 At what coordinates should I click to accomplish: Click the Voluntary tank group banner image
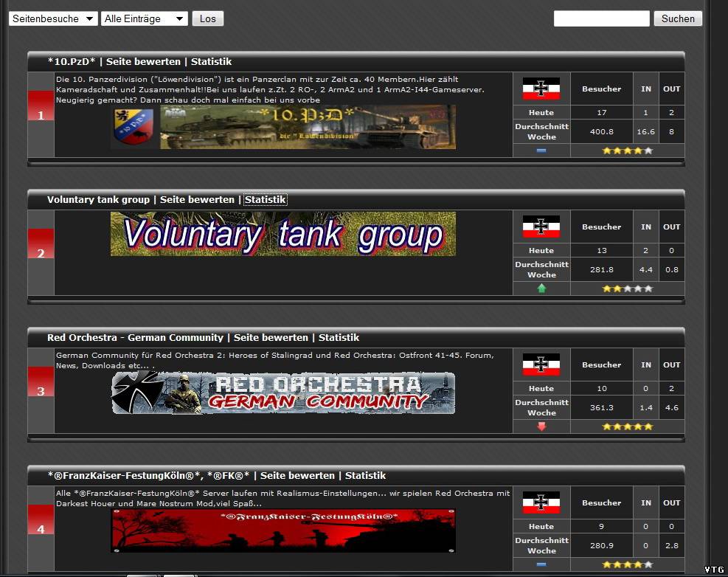click(x=283, y=234)
